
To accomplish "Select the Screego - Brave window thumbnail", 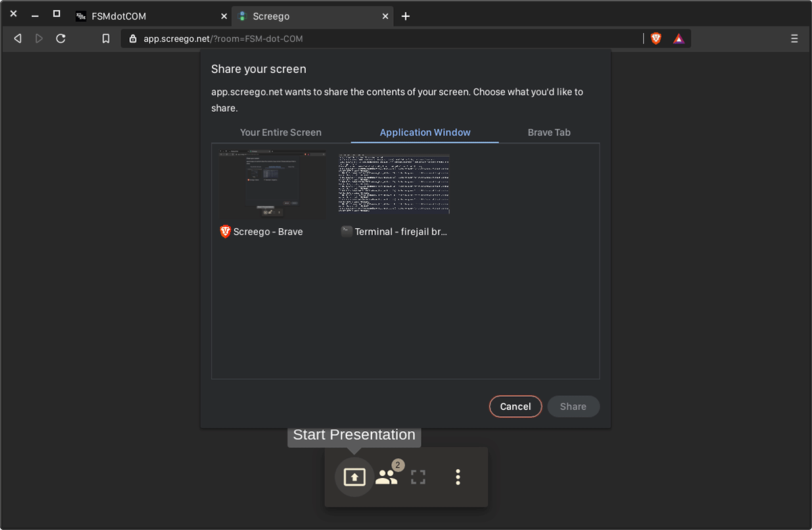I will [272, 185].
